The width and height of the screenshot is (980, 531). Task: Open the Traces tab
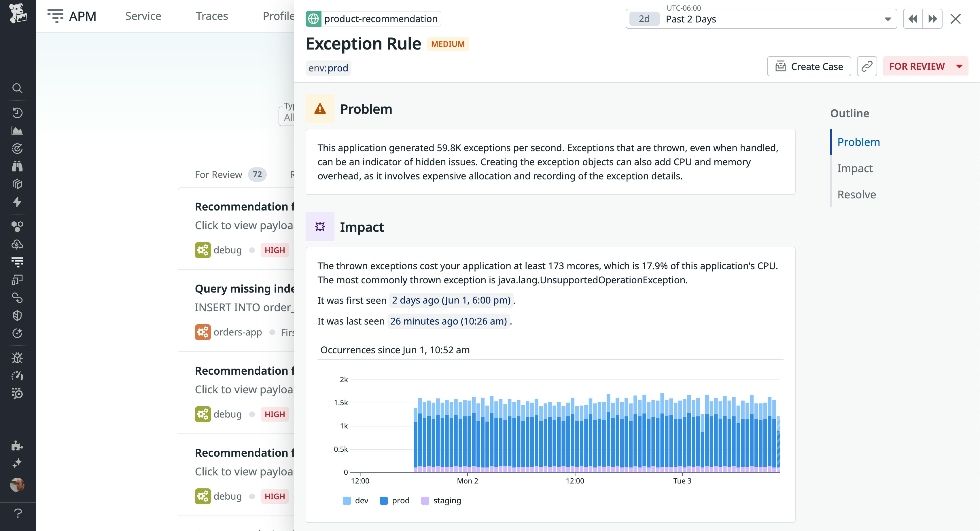coord(211,16)
